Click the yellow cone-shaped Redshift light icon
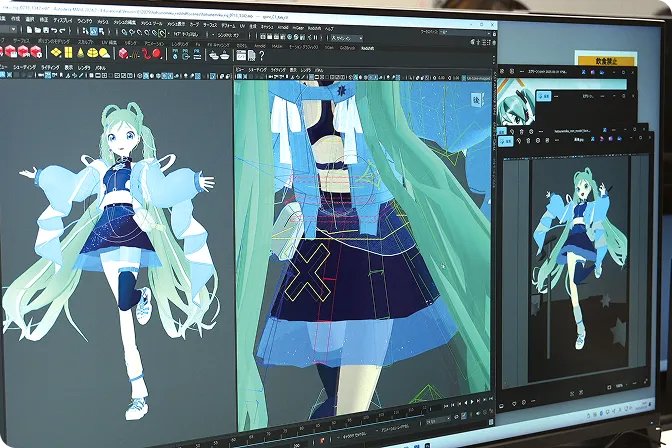The image size is (672, 448). [x=81, y=53]
